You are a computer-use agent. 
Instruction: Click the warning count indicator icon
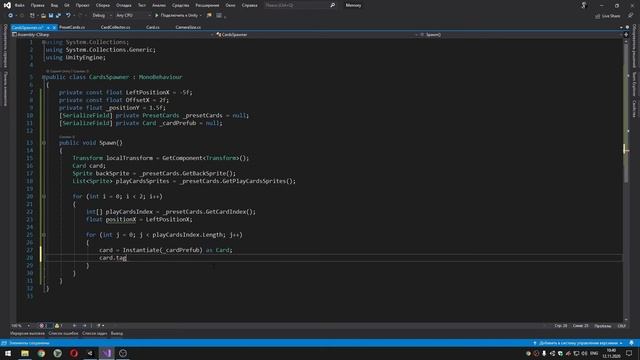coord(57,326)
